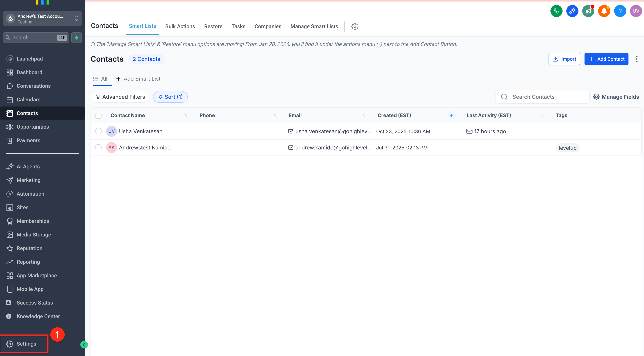
Task: Expand the account switcher dropdown
Action: pyautogui.click(x=77, y=19)
